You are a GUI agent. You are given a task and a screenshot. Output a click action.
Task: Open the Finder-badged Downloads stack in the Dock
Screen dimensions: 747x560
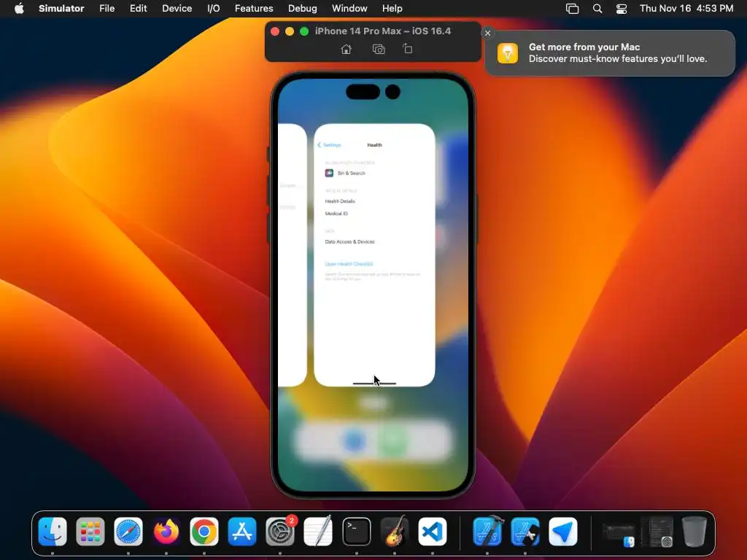619,533
